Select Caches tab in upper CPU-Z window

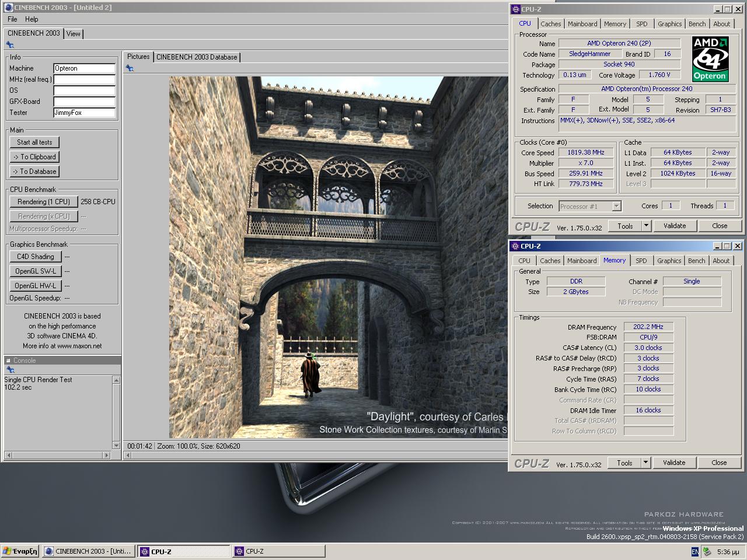coord(550,24)
